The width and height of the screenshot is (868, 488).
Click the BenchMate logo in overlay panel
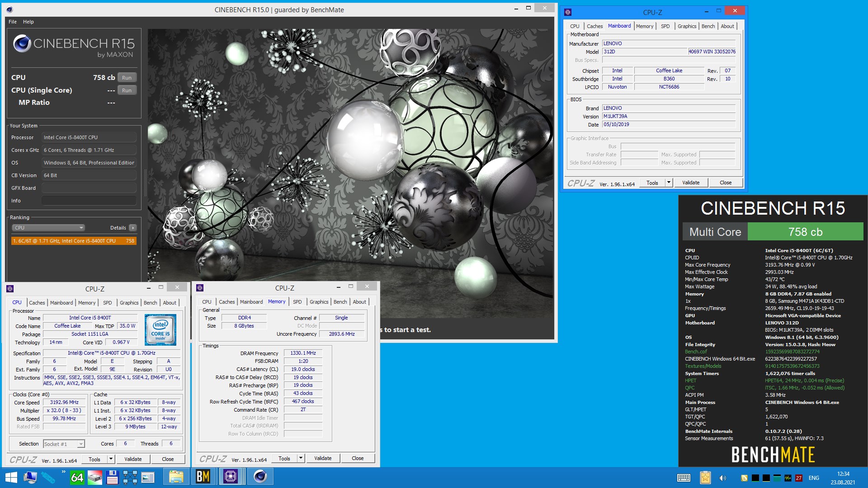773,455
